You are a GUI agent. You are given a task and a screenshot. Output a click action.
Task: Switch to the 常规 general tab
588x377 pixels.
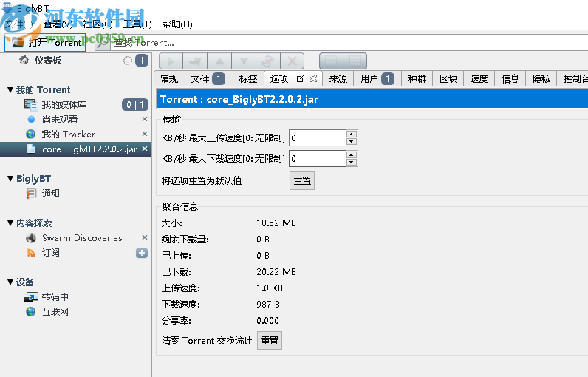coord(169,79)
